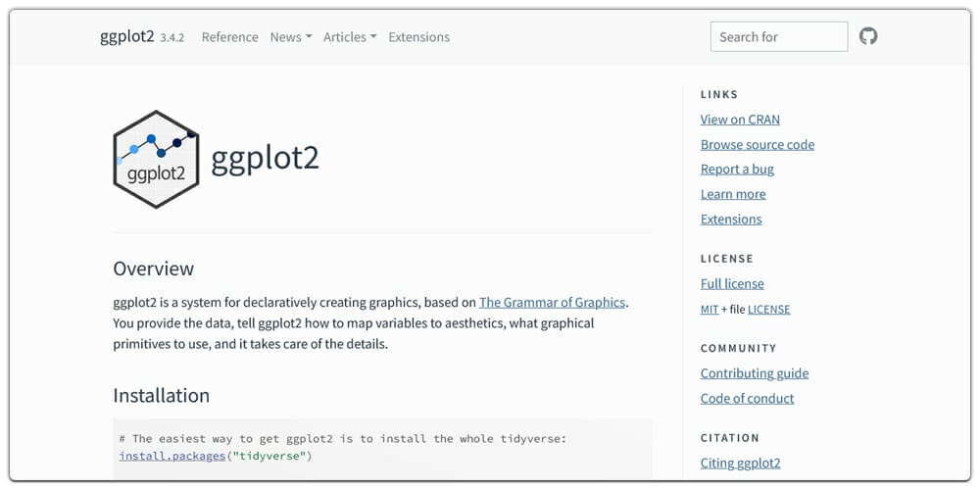Open the Extensions link under Links
The image size is (980, 490).
(731, 220)
